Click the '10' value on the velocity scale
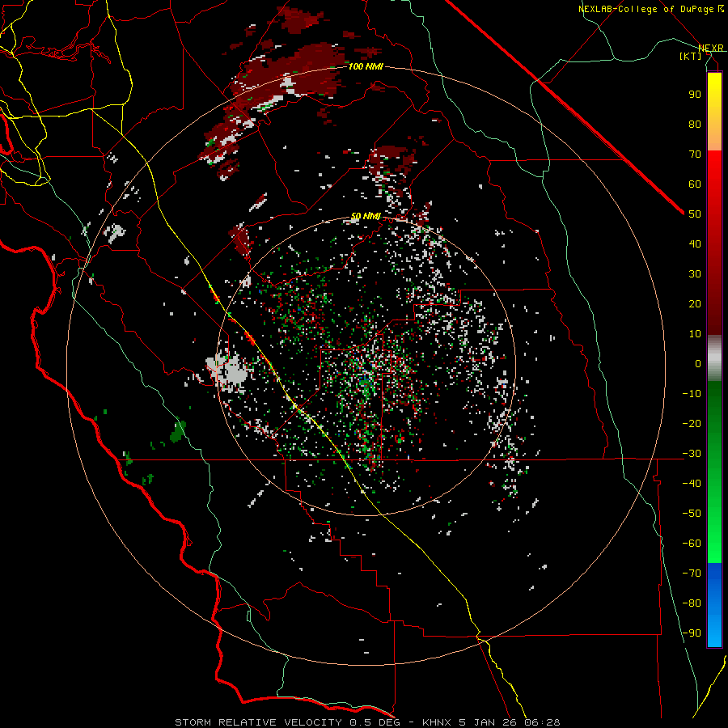Image resolution: width=728 pixels, height=728 pixels. click(695, 334)
